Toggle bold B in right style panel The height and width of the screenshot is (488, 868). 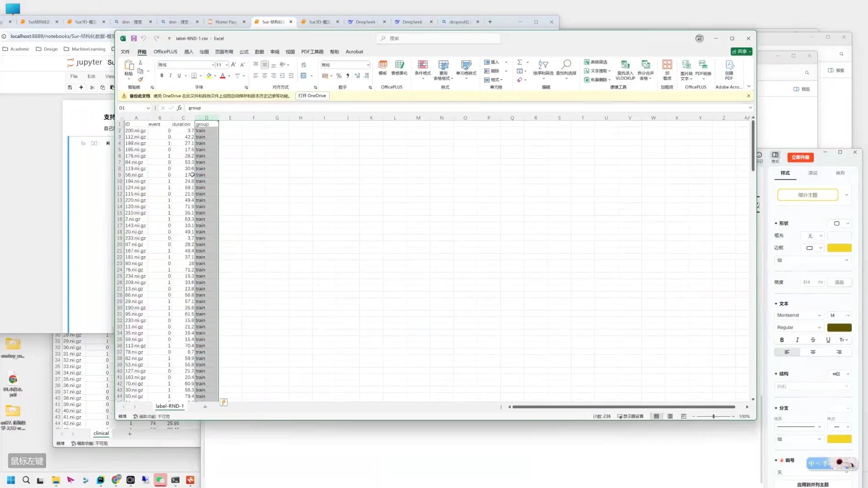click(782, 340)
